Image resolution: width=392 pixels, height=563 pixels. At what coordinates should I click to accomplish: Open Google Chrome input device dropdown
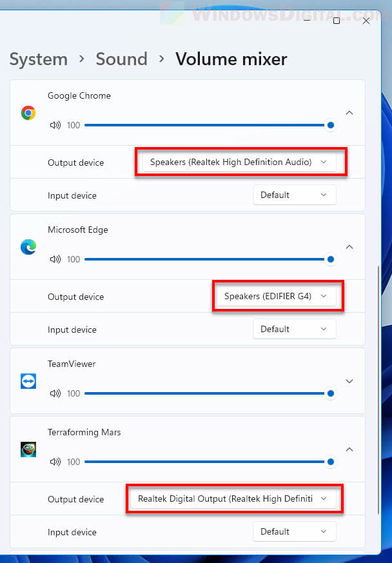pyautogui.click(x=295, y=195)
